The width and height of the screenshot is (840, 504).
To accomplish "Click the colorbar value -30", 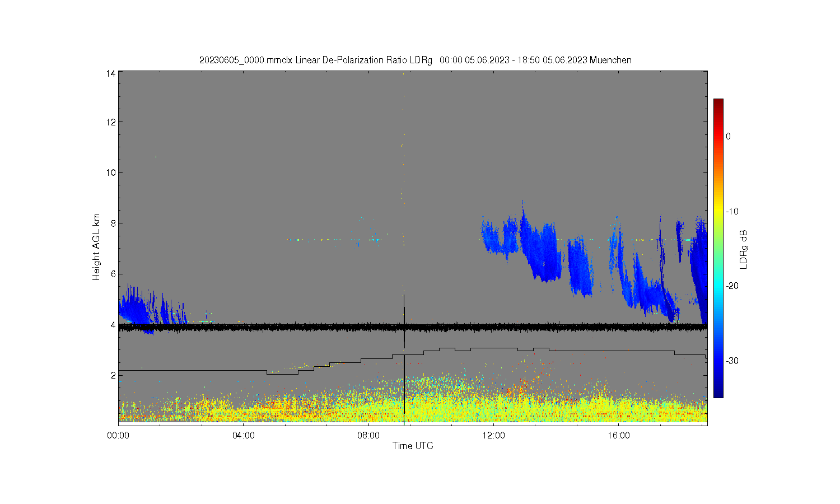I will click(x=732, y=361).
